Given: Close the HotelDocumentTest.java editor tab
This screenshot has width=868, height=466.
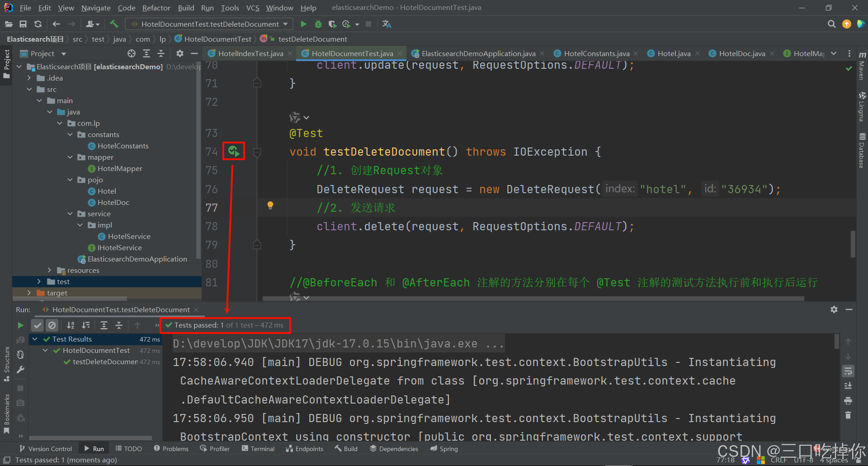Looking at the screenshot, I should tap(400, 53).
